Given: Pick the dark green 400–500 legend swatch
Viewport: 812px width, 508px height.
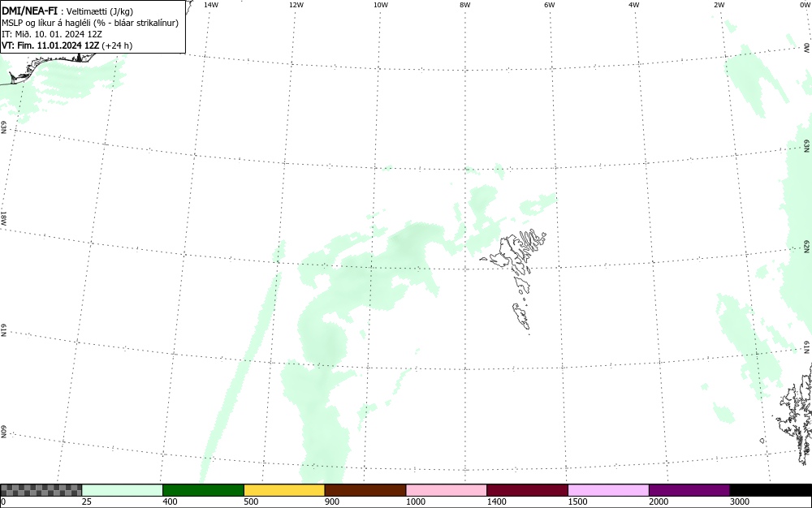Looking at the screenshot, I should point(203,490).
